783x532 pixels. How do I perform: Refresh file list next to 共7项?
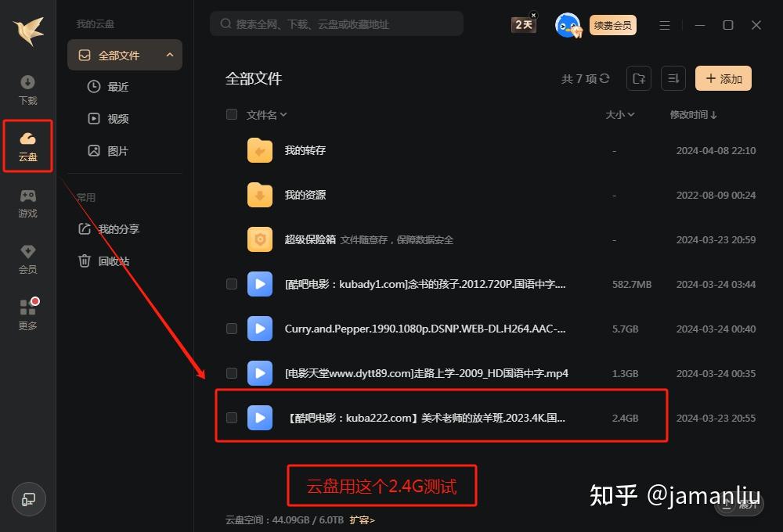tap(605, 78)
